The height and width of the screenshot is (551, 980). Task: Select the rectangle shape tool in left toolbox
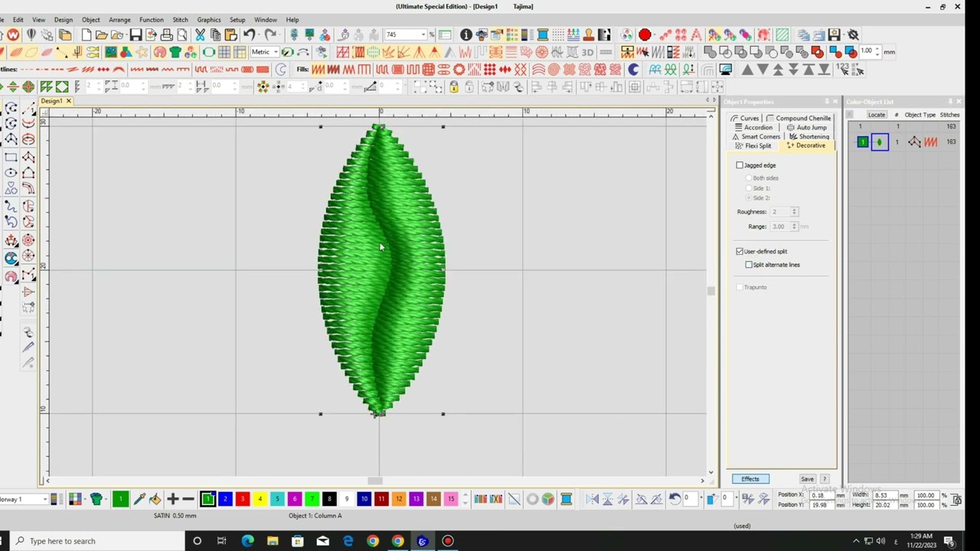click(11, 157)
